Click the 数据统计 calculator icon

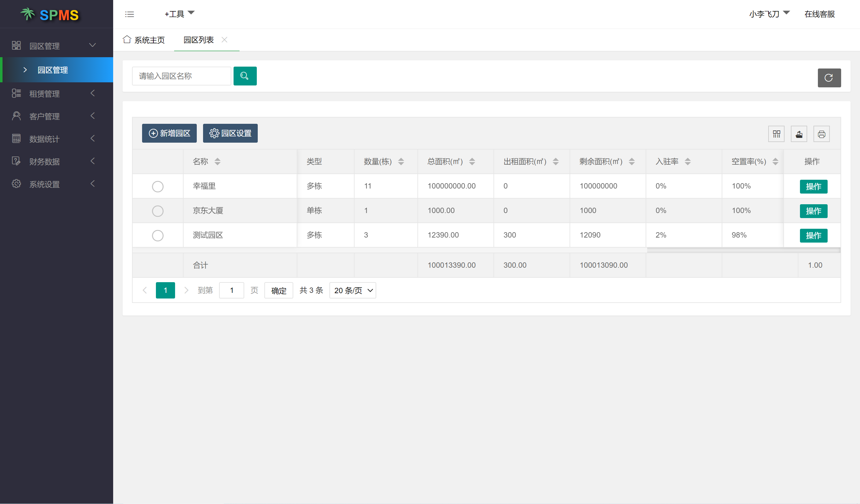16,139
